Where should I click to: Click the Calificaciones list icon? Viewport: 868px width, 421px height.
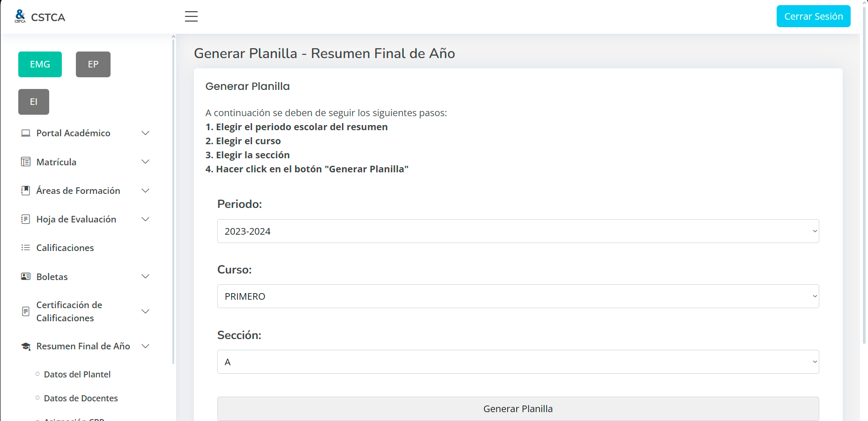tap(26, 248)
